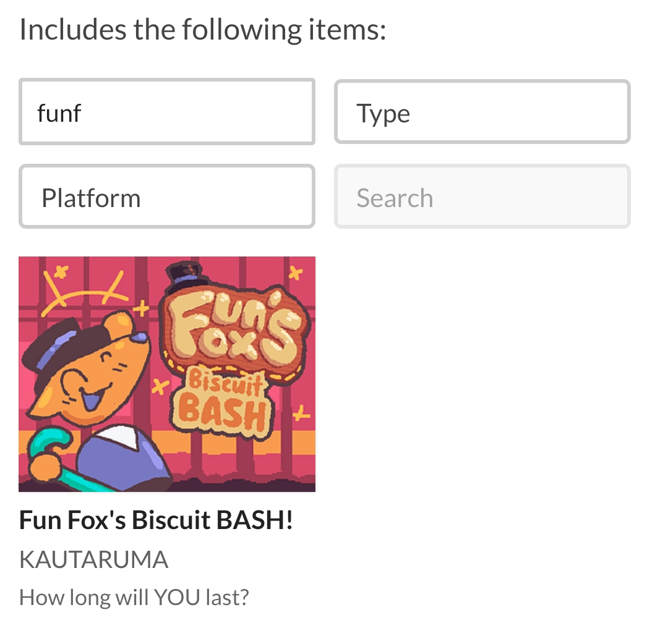Click the "Includes the following items:" heading
The height and width of the screenshot is (644, 668).
202,30
